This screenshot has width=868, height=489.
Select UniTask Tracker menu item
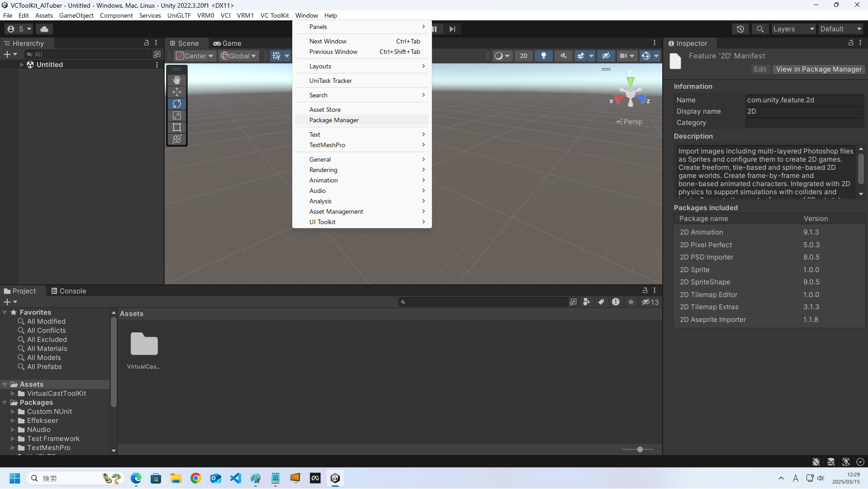362,81
